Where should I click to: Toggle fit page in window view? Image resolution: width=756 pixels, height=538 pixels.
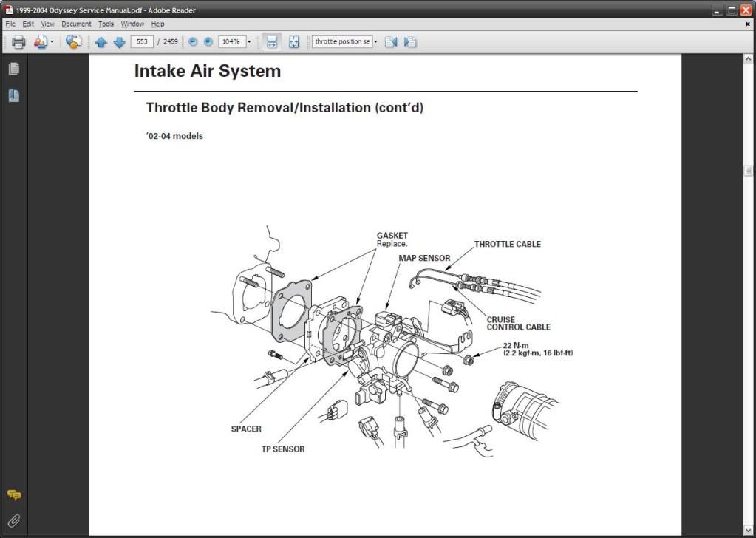pos(293,41)
